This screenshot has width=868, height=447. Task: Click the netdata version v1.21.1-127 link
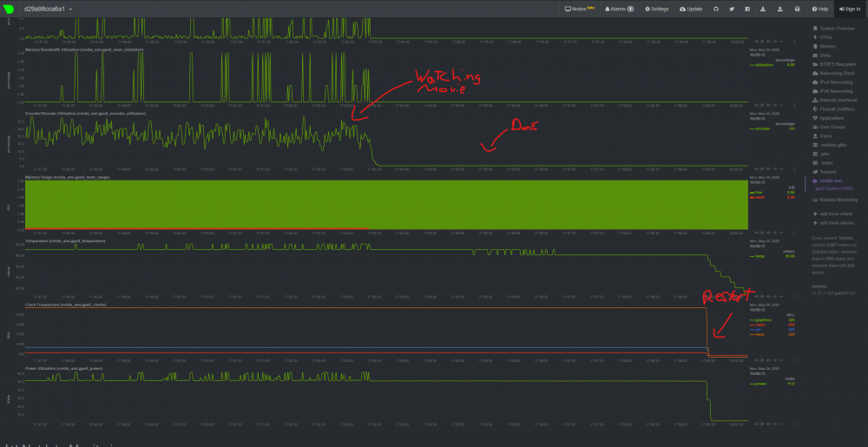[x=833, y=293]
